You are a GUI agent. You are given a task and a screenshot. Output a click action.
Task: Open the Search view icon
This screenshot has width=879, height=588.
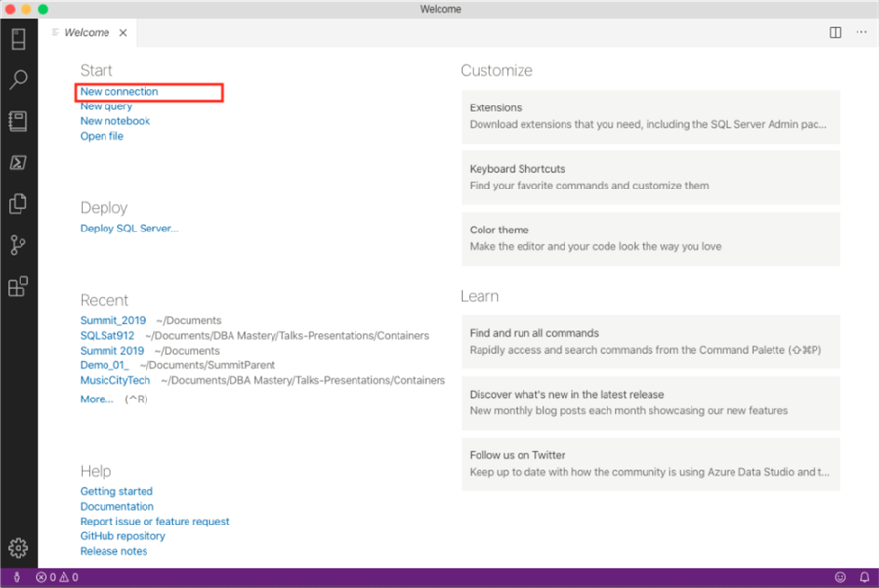click(18, 80)
